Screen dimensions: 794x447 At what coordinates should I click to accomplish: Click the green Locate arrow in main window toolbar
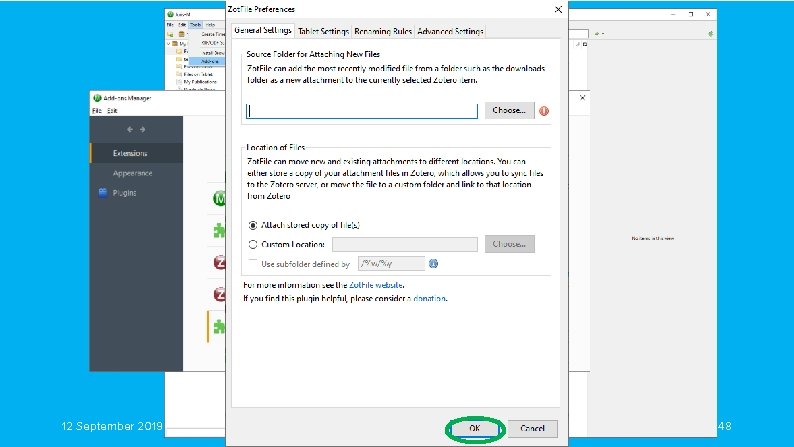point(597,33)
